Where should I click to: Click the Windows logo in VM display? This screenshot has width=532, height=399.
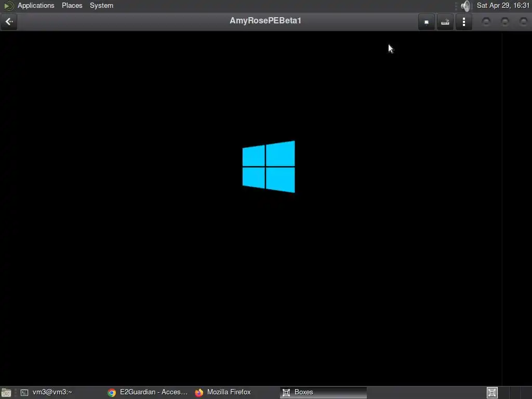[269, 167]
